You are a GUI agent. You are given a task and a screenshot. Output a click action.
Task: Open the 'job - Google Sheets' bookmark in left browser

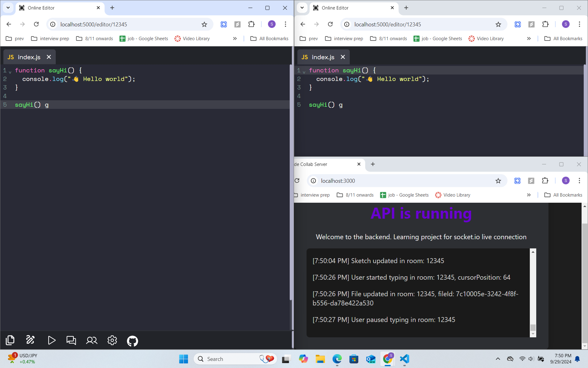tap(144, 39)
